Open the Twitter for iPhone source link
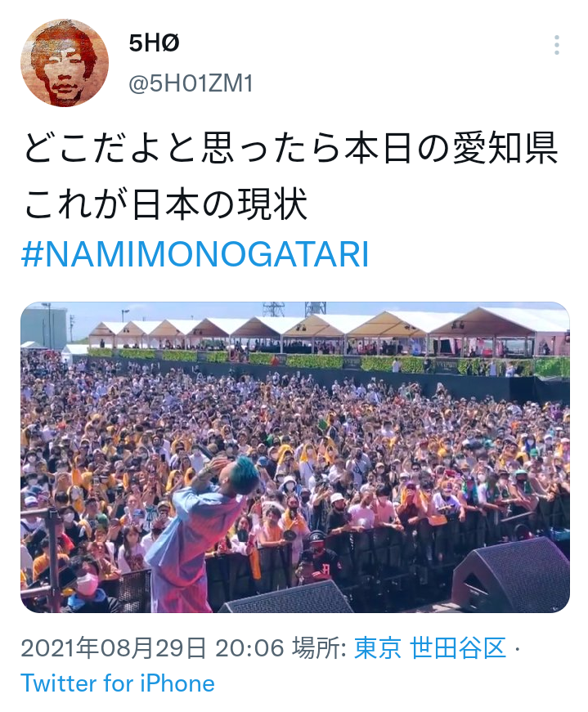Screen dimensions: 588x712 tap(118, 683)
